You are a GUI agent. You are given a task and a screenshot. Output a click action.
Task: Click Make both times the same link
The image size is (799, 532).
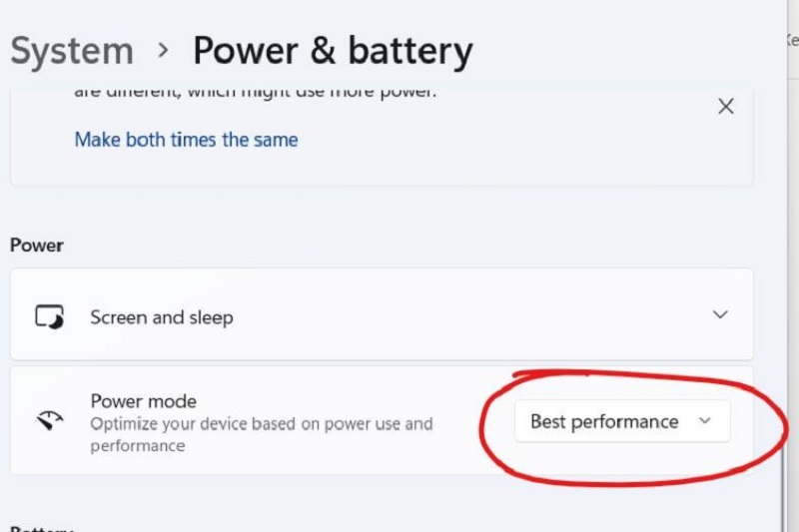[186, 140]
